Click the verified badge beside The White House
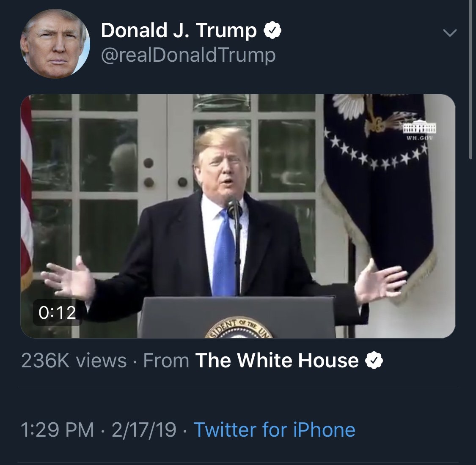Image resolution: width=476 pixels, height=465 pixels. point(374,361)
